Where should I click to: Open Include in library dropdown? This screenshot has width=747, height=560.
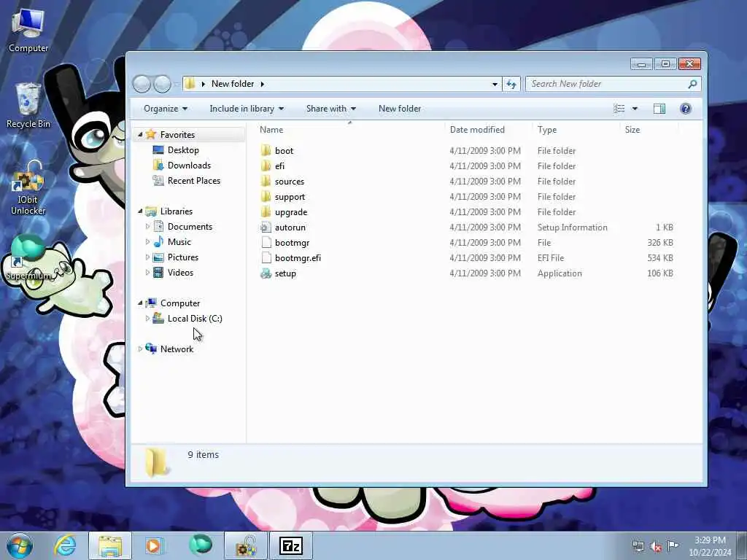point(247,109)
